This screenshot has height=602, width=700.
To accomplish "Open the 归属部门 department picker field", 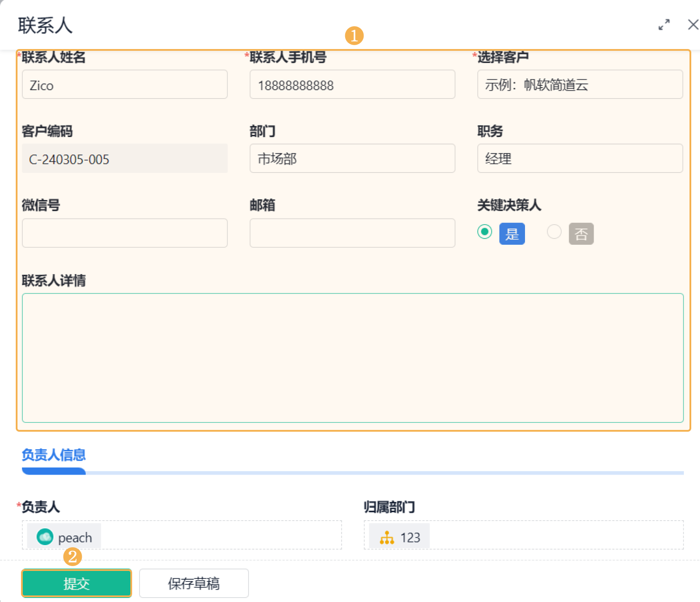I will tap(524, 535).
